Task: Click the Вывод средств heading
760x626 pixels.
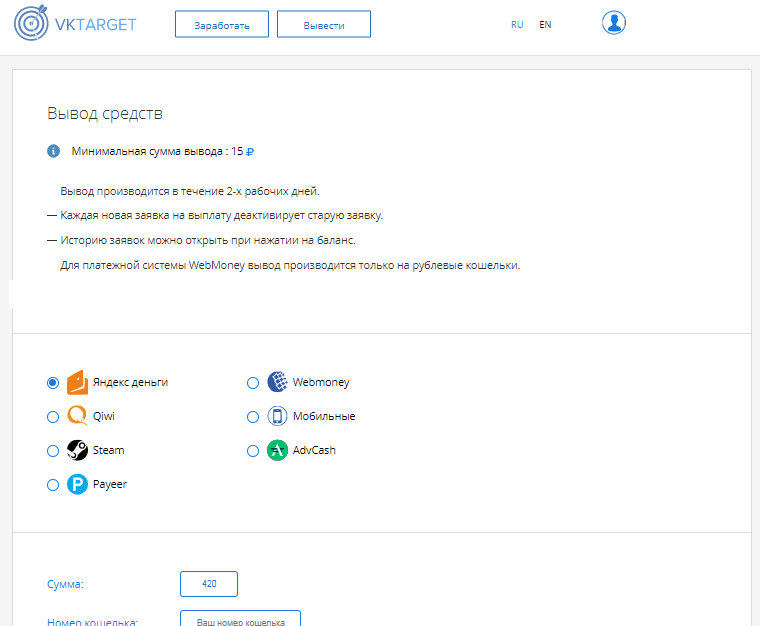Action: (x=105, y=113)
